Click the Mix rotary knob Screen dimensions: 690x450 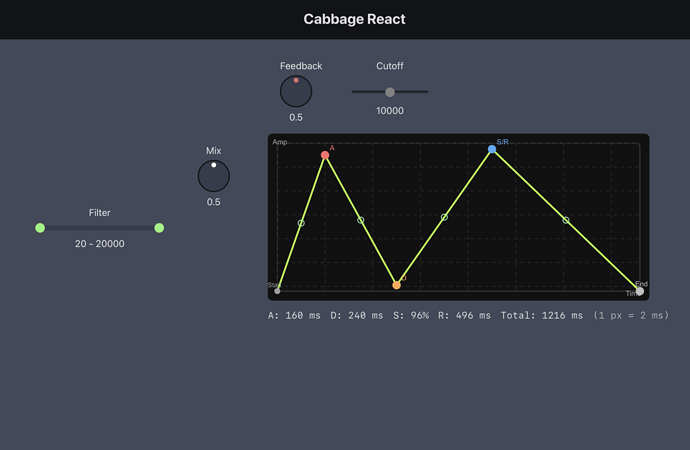tap(214, 176)
